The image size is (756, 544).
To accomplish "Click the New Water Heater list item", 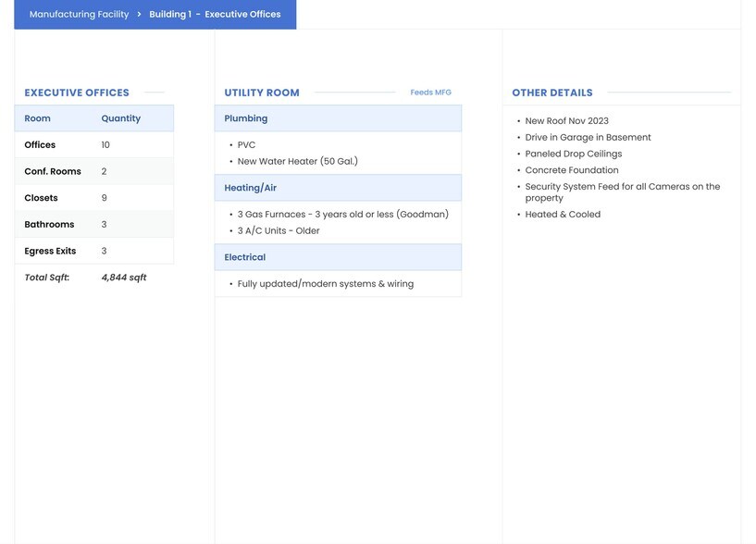I will pyautogui.click(x=297, y=161).
